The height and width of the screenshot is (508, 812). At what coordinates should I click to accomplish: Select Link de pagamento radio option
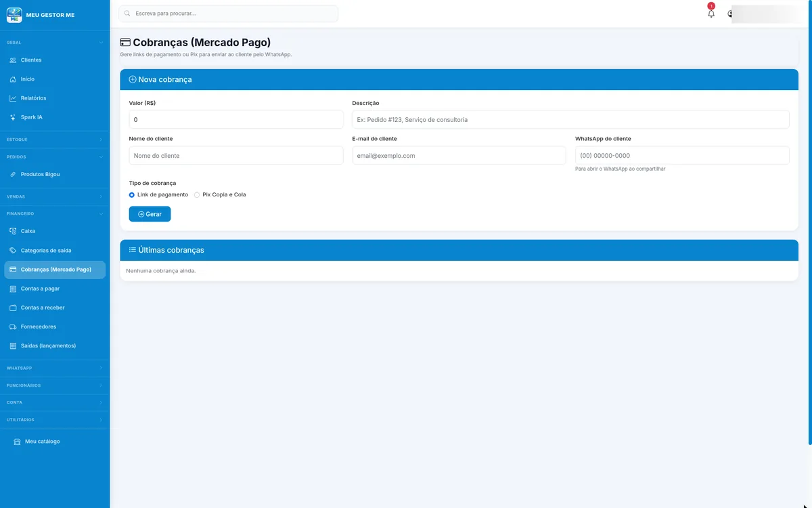[132, 194]
